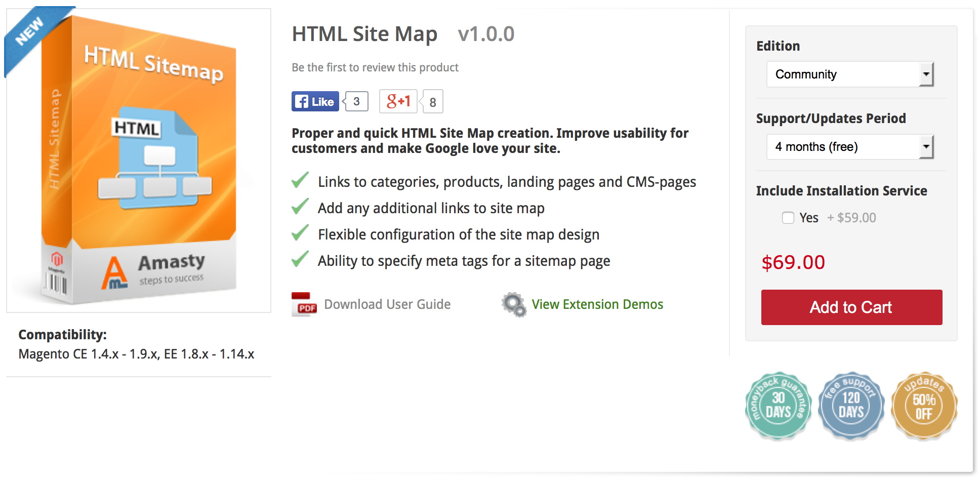Click the 120 days free support badge
This screenshot has height=477, width=980.
851,406
